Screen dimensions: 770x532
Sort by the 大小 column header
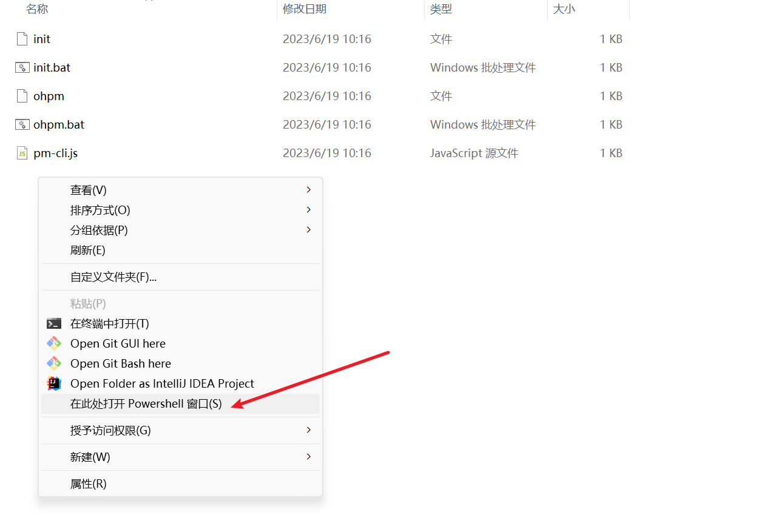point(564,9)
